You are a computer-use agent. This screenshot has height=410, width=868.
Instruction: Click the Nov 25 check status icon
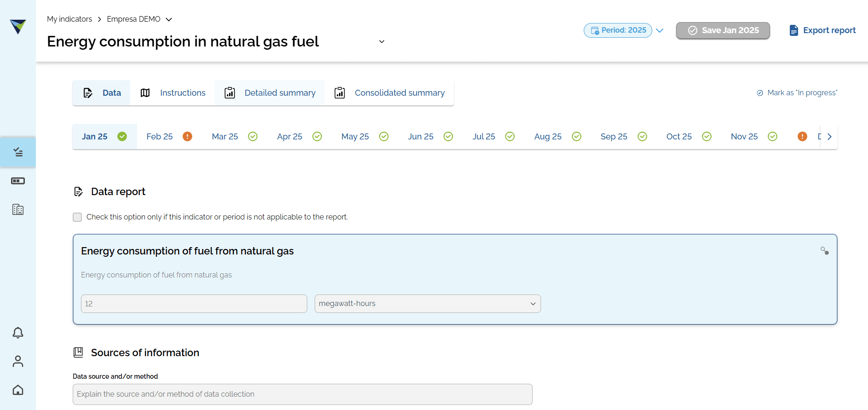coord(772,137)
